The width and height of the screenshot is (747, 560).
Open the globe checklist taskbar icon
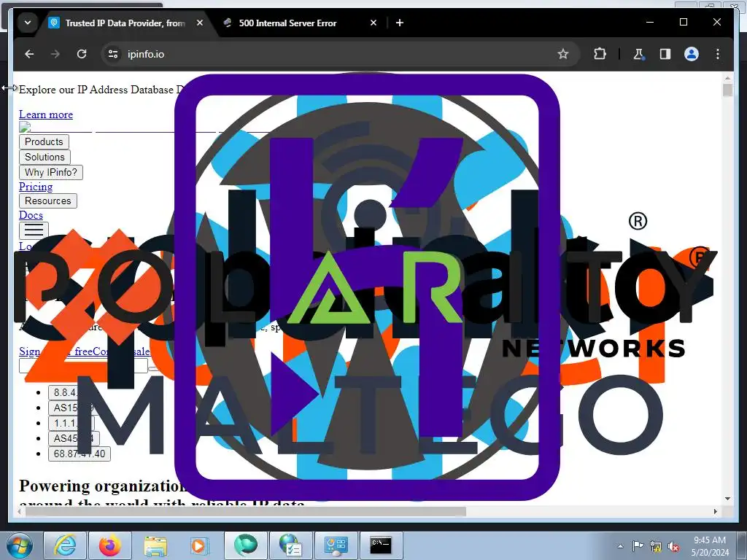(290, 545)
